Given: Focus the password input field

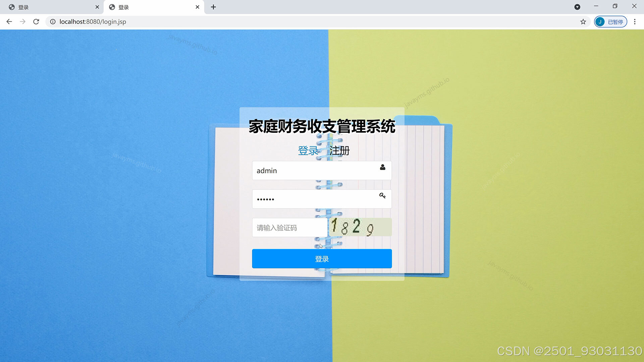Looking at the screenshot, I should click(x=322, y=199).
